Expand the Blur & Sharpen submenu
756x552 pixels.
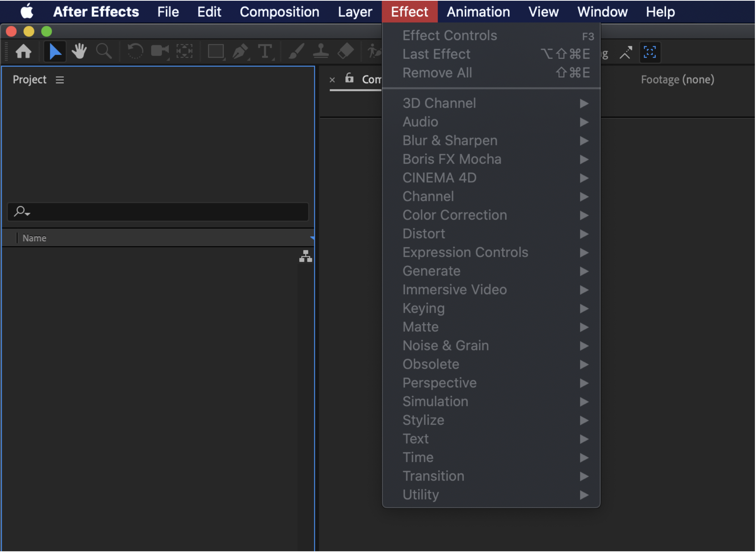491,140
